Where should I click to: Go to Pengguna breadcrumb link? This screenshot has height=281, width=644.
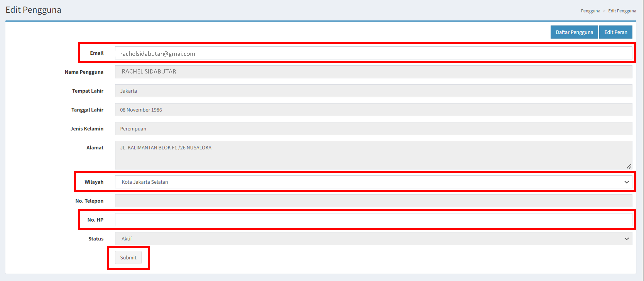point(590,11)
